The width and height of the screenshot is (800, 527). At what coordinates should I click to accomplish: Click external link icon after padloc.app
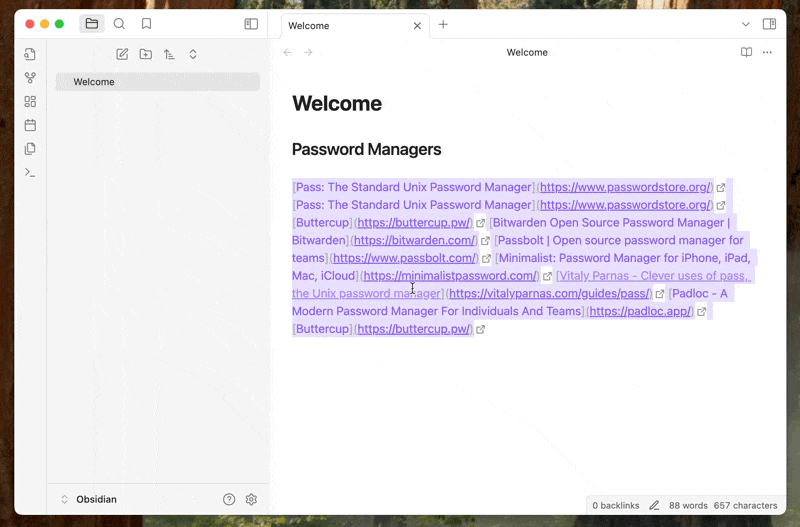click(702, 312)
